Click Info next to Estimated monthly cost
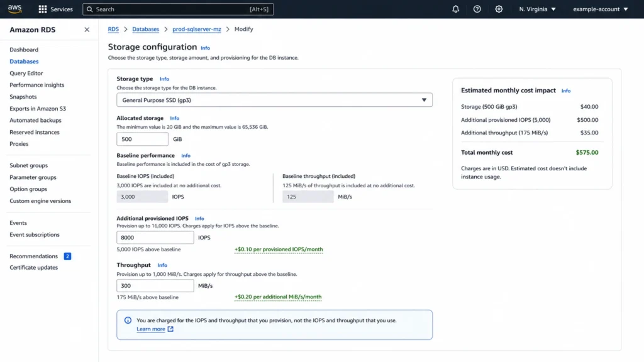Image resolution: width=644 pixels, height=362 pixels. [566, 90]
